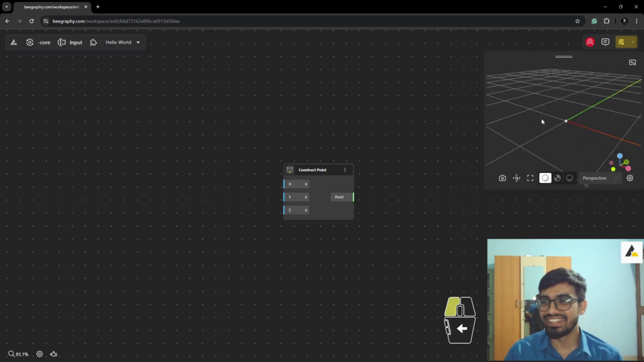Image resolution: width=644 pixels, height=362 pixels.
Task: Click the BeeGraphy logo icon top left
Action: [x=13, y=42]
